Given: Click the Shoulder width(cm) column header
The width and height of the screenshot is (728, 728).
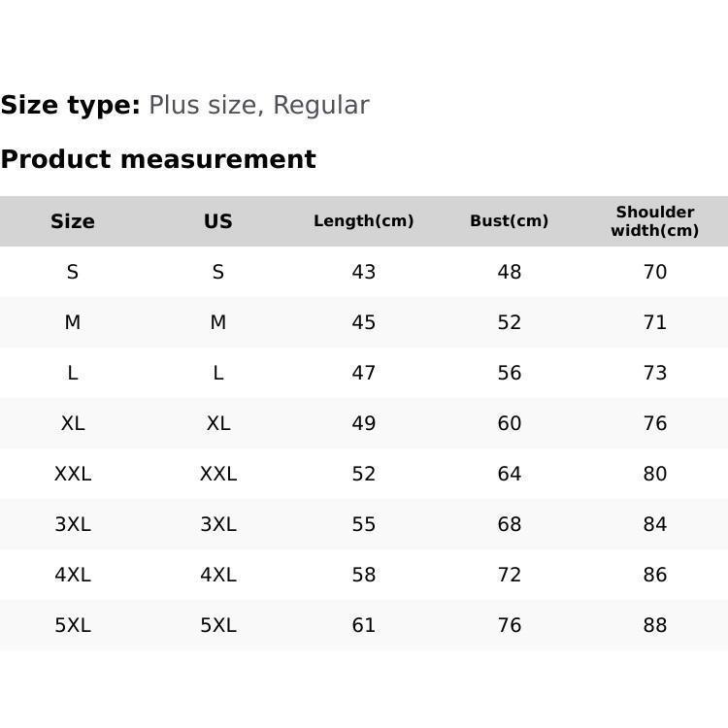Looking at the screenshot, I should pyautogui.click(x=655, y=221).
